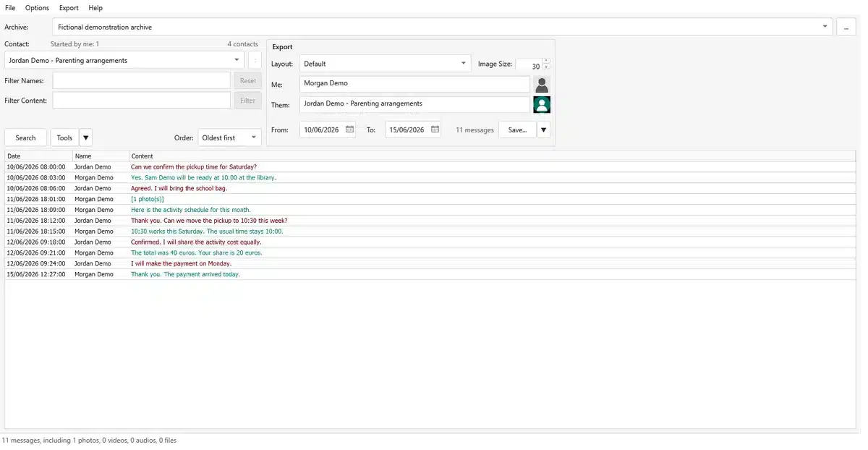Open the Export menu

[x=69, y=8]
